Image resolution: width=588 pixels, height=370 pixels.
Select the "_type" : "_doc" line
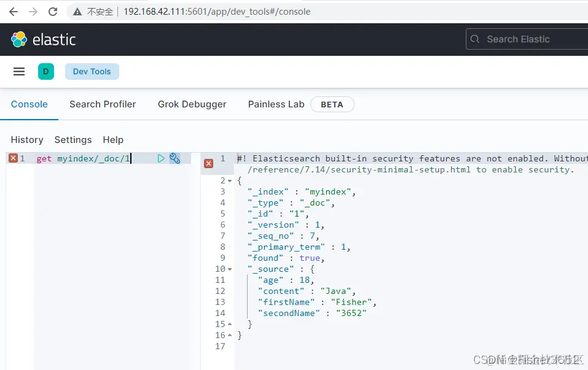(291, 202)
